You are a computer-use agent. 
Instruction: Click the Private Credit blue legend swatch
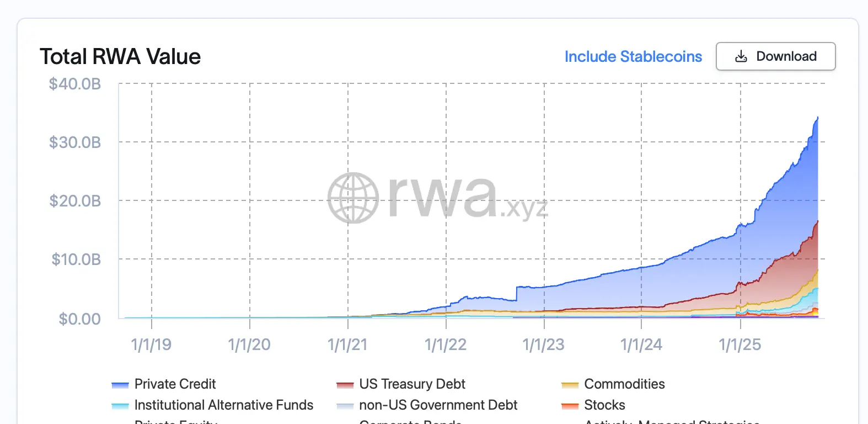(x=120, y=385)
